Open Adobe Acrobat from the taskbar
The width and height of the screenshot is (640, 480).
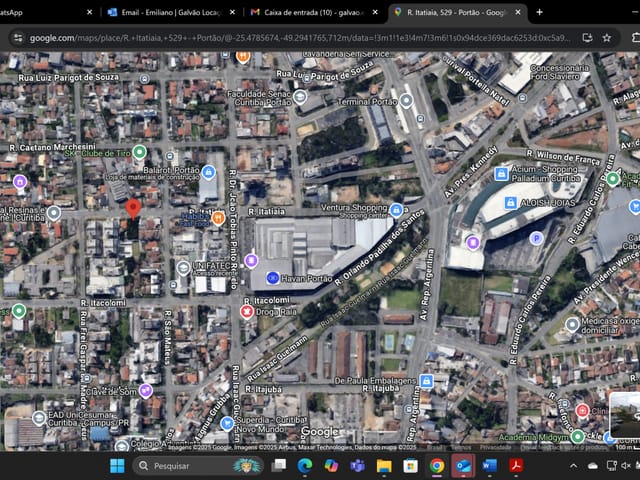tap(516, 466)
